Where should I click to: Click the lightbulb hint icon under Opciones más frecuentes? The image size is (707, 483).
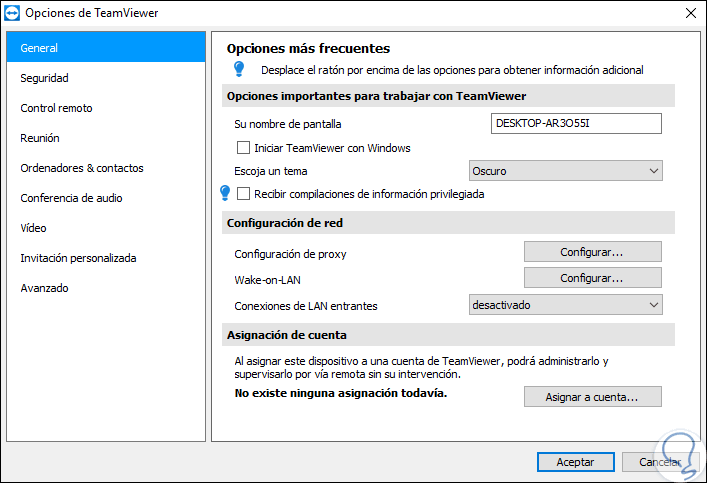point(239,69)
